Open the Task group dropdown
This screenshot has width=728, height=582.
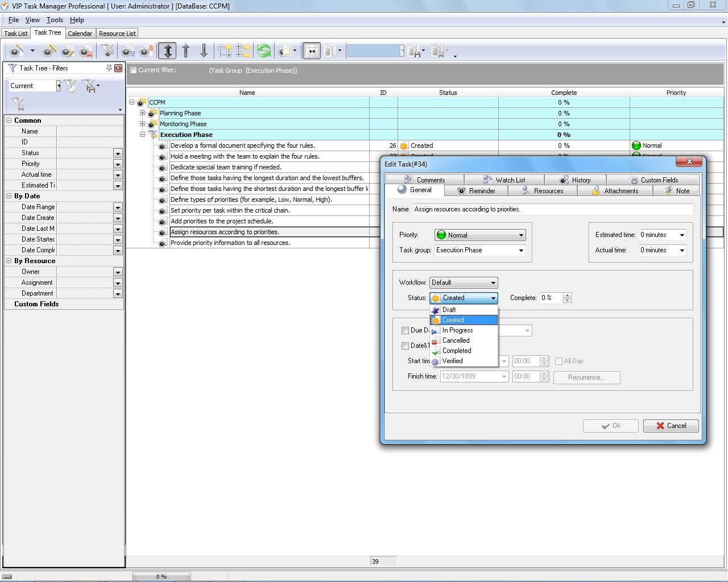520,251
